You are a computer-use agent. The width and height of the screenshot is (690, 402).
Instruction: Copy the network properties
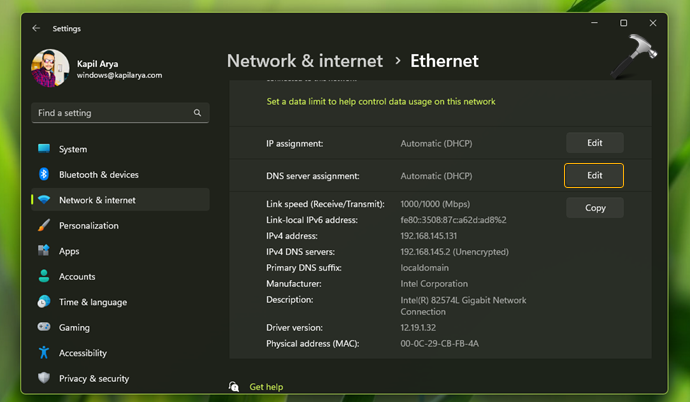[x=594, y=208]
